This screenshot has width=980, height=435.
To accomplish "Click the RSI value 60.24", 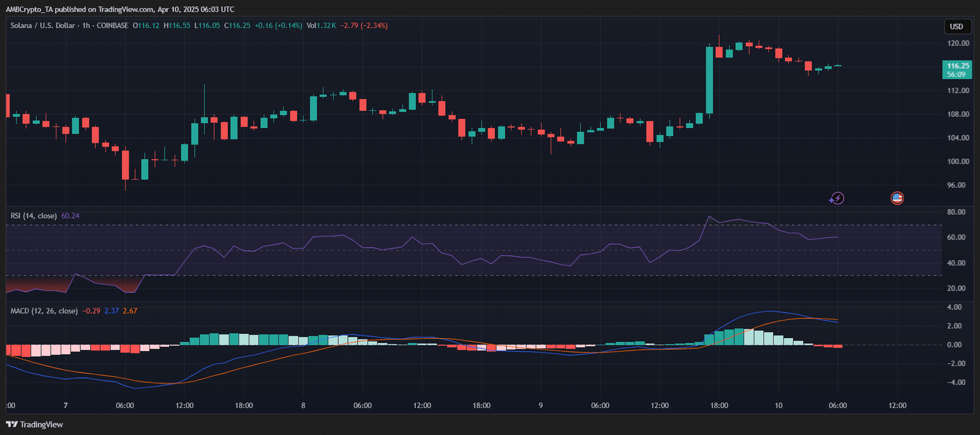I will pos(70,216).
